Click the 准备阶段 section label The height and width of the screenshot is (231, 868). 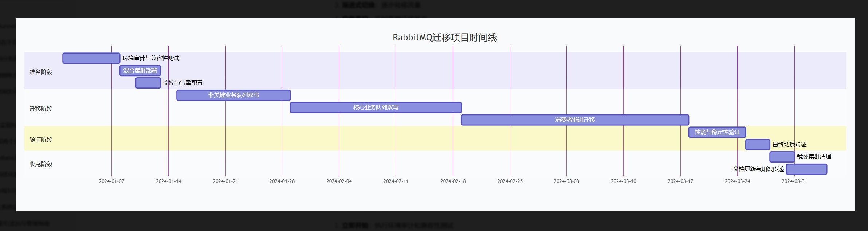click(41, 72)
